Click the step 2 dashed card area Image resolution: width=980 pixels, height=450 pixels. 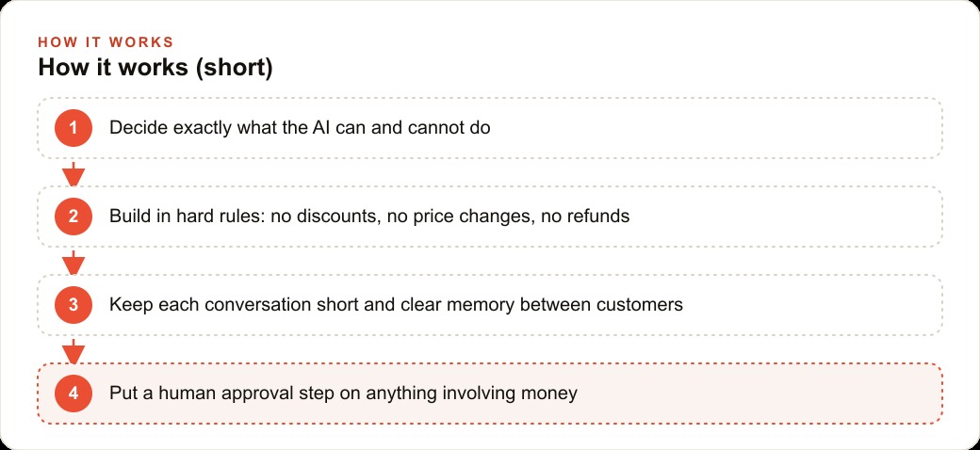click(490, 217)
